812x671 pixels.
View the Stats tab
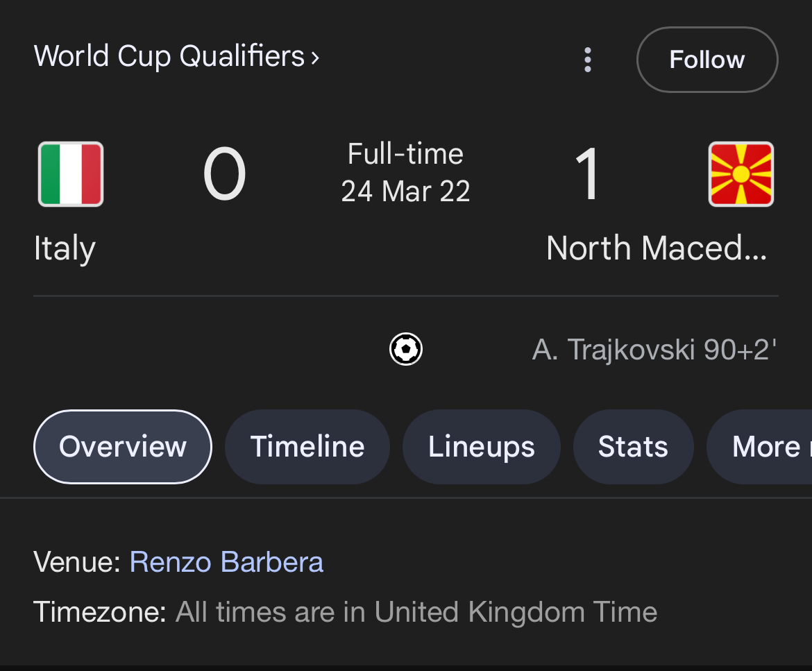[633, 447]
